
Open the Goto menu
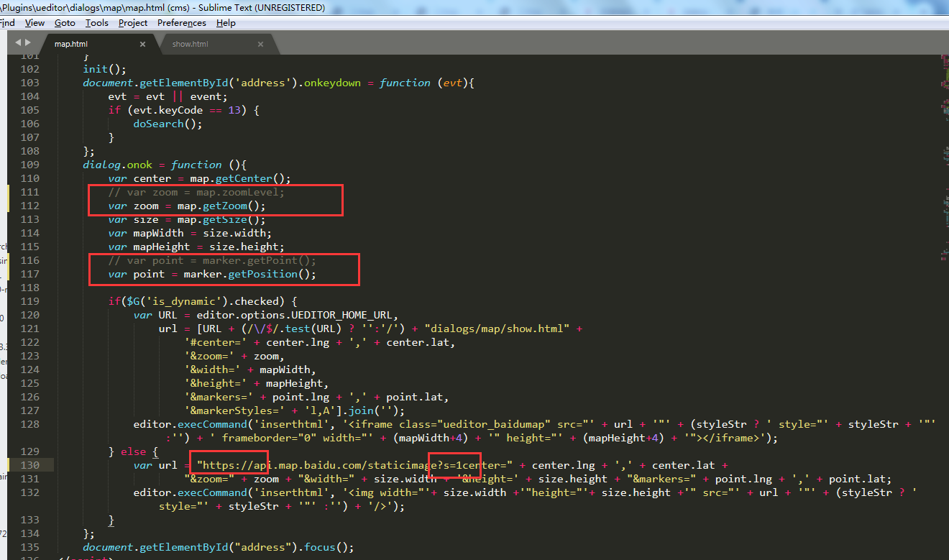point(65,22)
